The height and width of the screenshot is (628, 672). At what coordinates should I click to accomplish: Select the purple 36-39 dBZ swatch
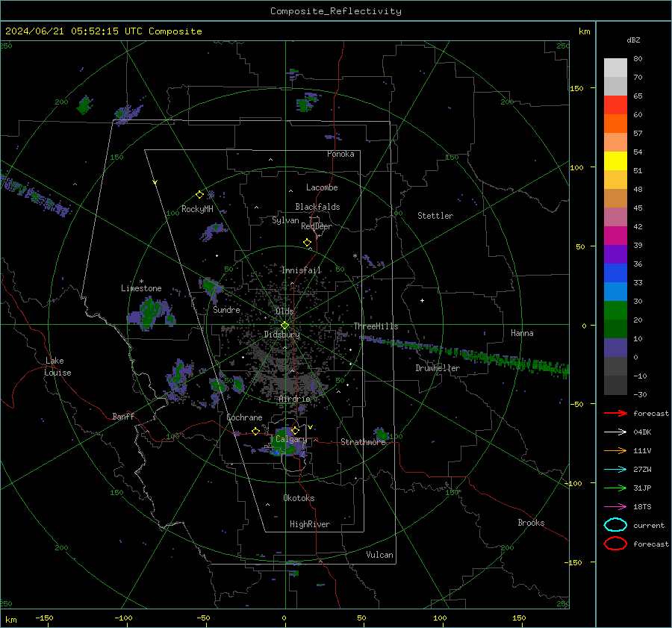(615, 254)
